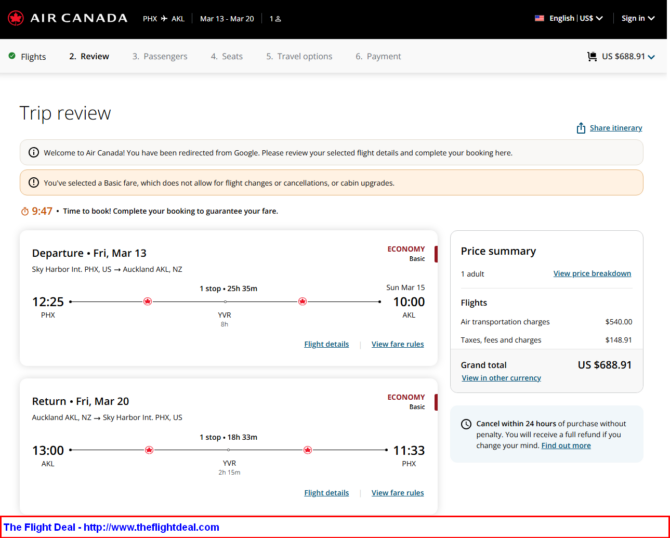Open View price breakdown link
This screenshot has width=670, height=538.
pyautogui.click(x=592, y=273)
